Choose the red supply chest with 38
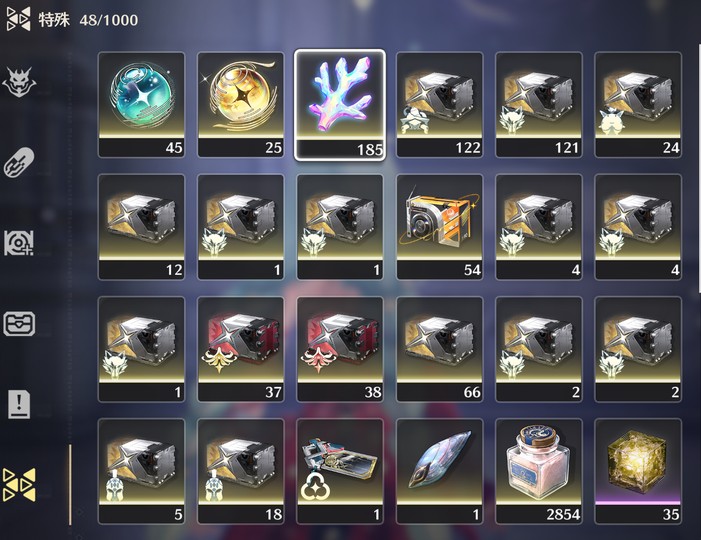The image size is (701, 540). (340, 350)
